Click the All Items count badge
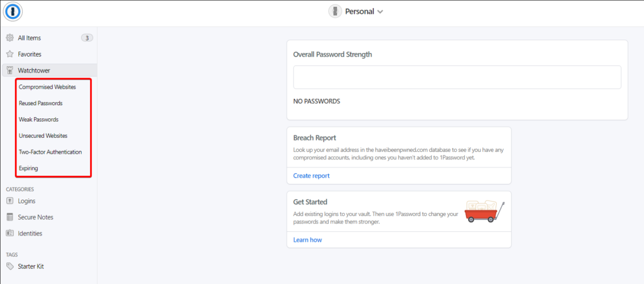 pos(87,38)
